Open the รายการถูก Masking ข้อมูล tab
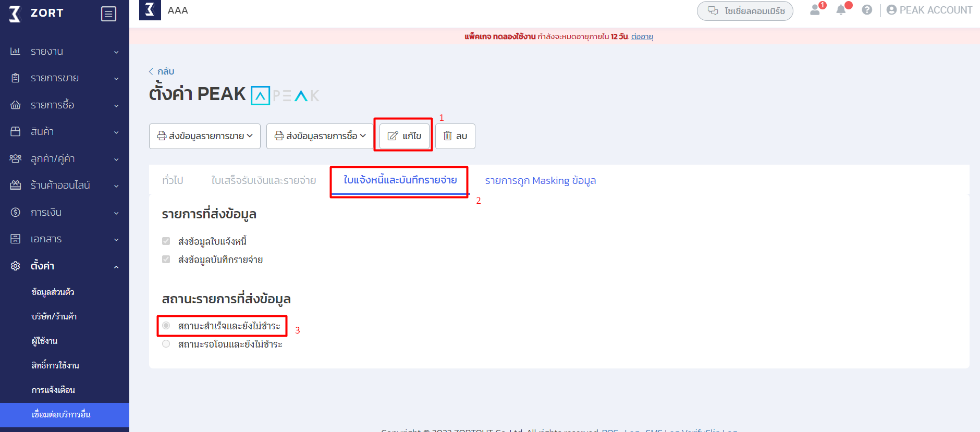Image resolution: width=980 pixels, height=432 pixels. [x=540, y=180]
